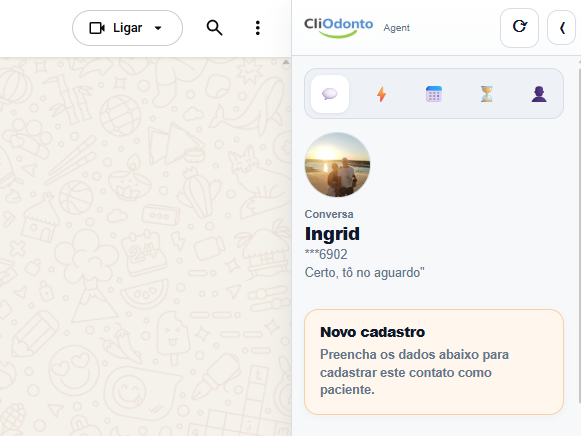This screenshot has width=581, height=436.
Task: Select the masked phone number ***6902
Action: tap(326, 254)
